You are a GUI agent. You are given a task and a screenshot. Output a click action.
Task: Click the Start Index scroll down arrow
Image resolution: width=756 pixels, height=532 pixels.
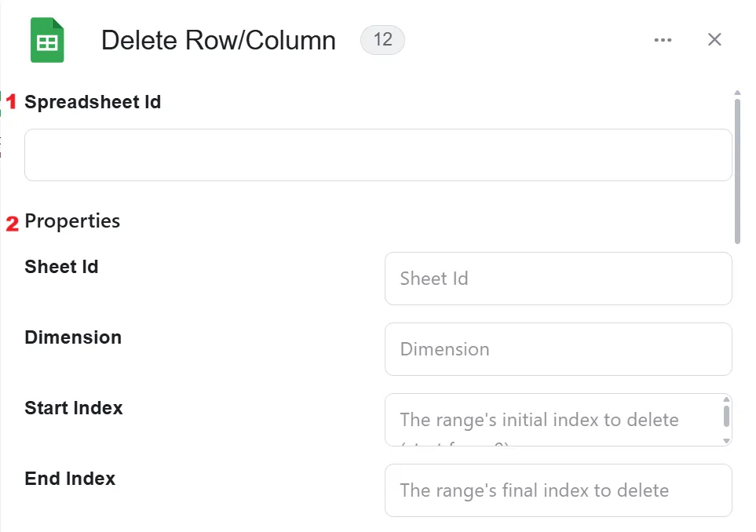pos(727,441)
